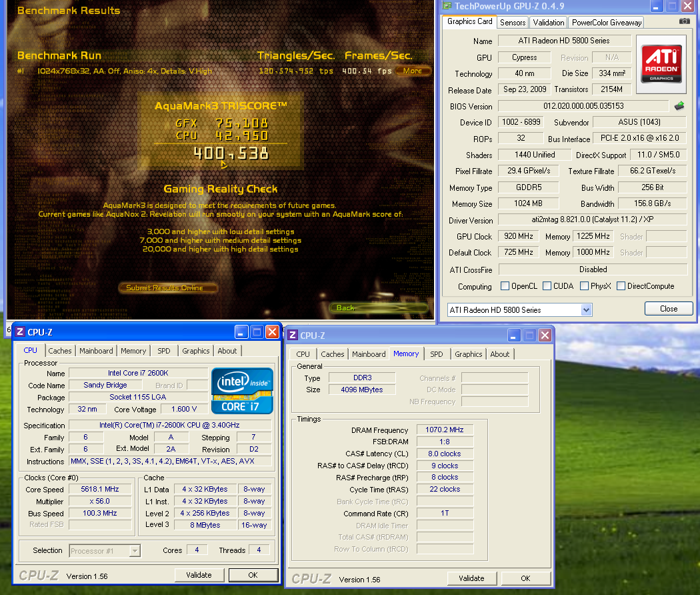700x595 pixels.
Task: Switch to GPU-Z Sensors tab
Action: pyautogui.click(x=513, y=22)
